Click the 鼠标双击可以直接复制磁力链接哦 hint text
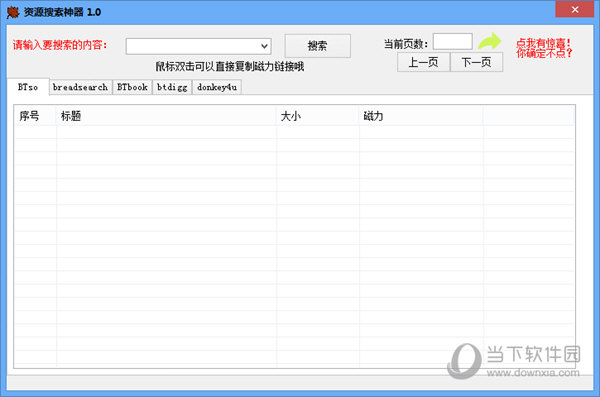The width and height of the screenshot is (600, 397). [230, 67]
